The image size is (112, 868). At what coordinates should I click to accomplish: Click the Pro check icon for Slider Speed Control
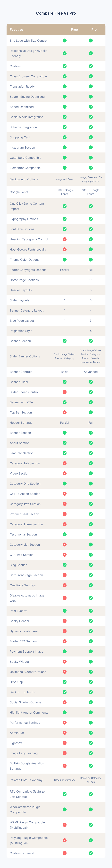(x=91, y=392)
